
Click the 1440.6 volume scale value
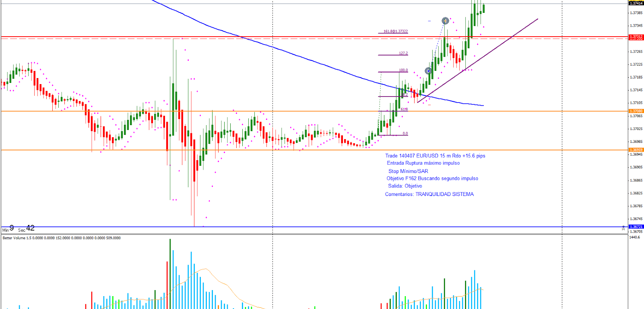(634, 237)
